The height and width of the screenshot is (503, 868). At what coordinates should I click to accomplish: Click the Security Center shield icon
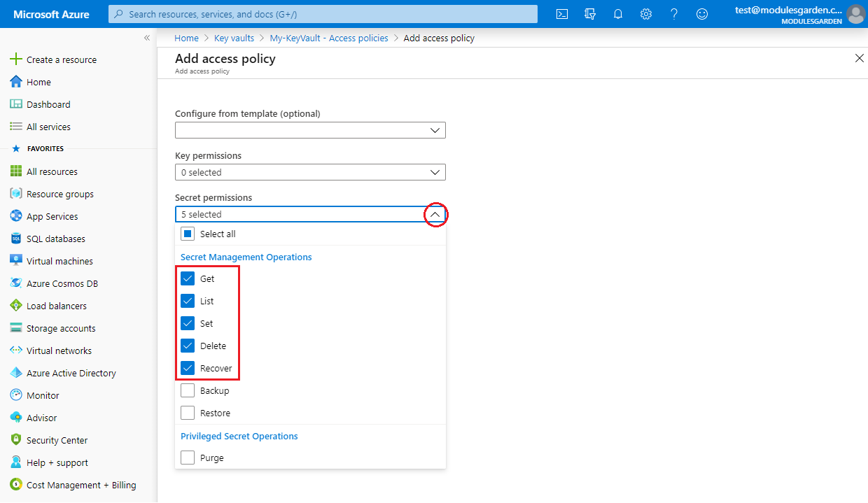16,440
